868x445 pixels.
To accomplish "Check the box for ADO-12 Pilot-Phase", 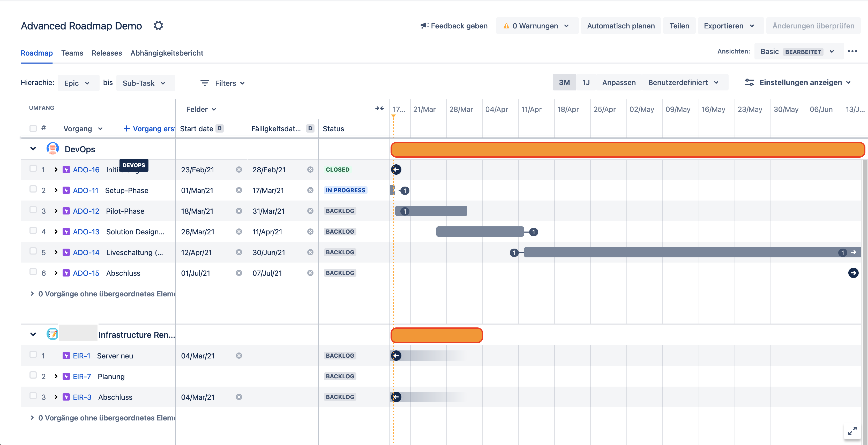I will click(x=33, y=210).
